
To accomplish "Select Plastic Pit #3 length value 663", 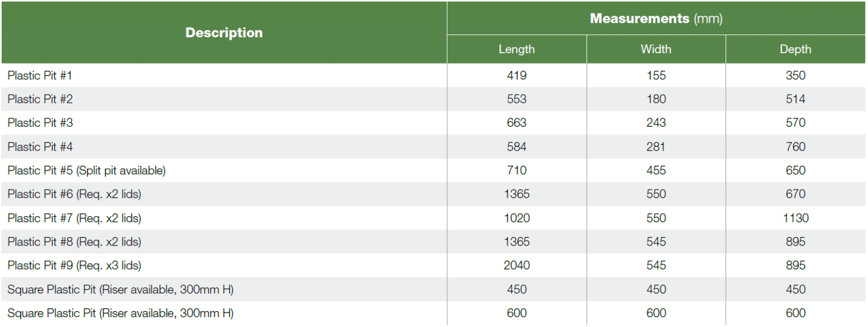I will (517, 123).
